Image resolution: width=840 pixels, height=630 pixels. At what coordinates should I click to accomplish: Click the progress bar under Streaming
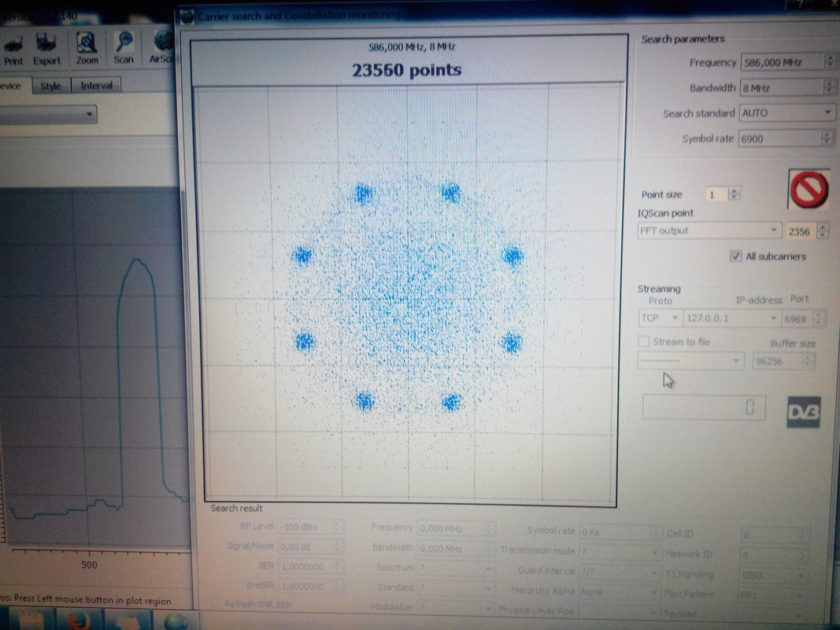pyautogui.click(x=703, y=407)
